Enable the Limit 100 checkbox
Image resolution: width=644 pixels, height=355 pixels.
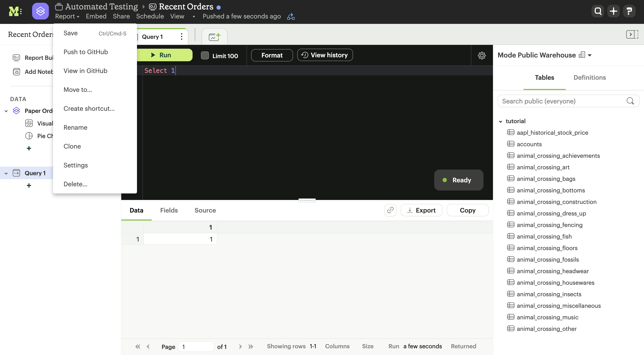[205, 56]
